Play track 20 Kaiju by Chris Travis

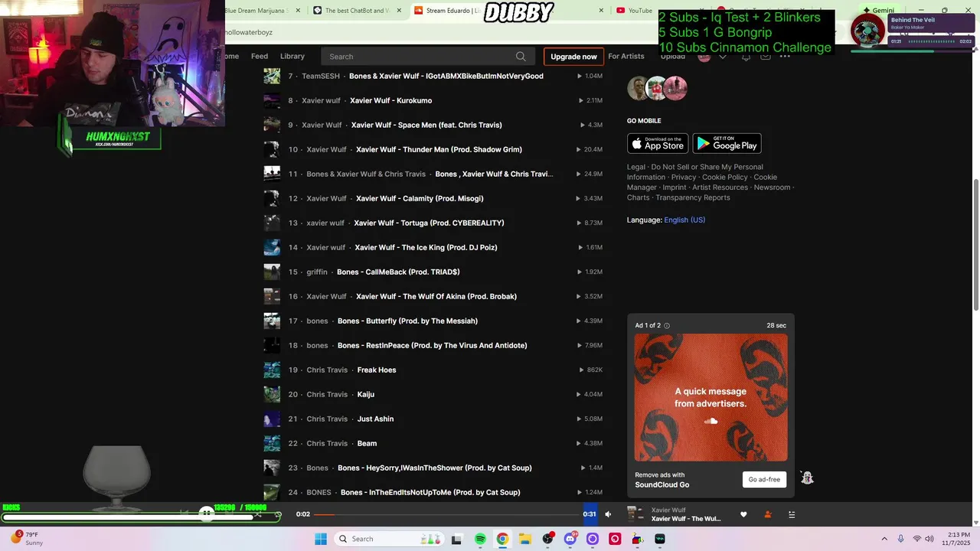[x=366, y=394]
